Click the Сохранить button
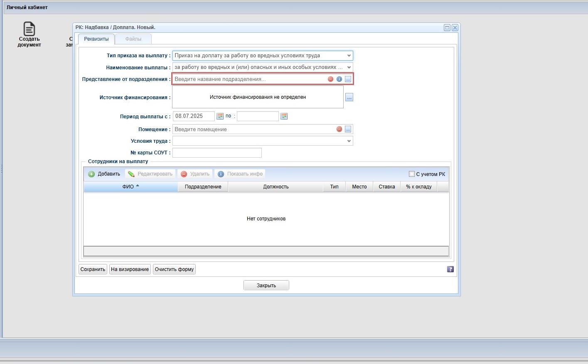The width and height of the screenshot is (588, 364). tap(93, 269)
